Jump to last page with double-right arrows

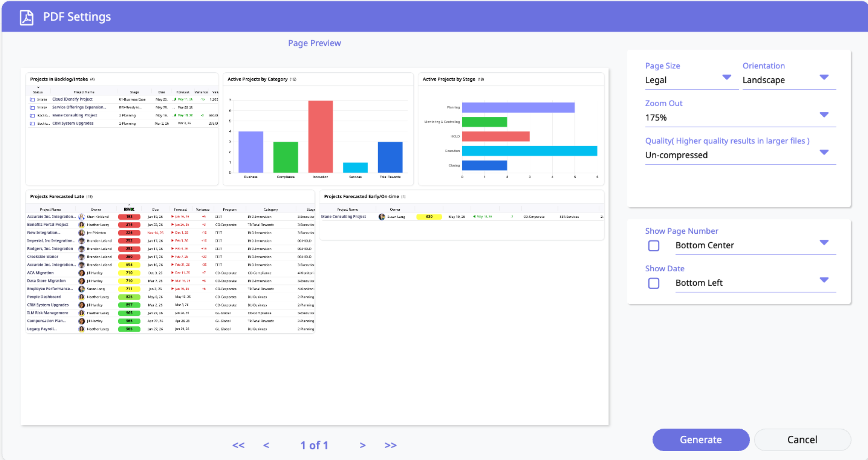(390, 445)
